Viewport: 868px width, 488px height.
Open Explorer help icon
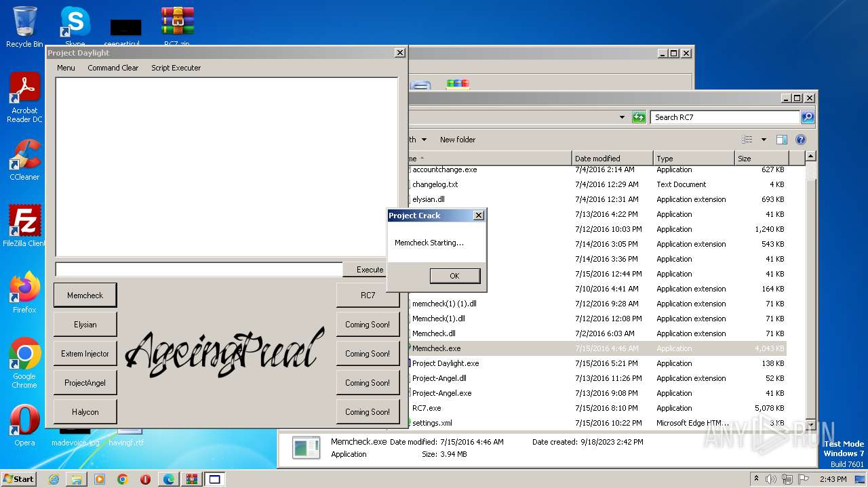800,140
